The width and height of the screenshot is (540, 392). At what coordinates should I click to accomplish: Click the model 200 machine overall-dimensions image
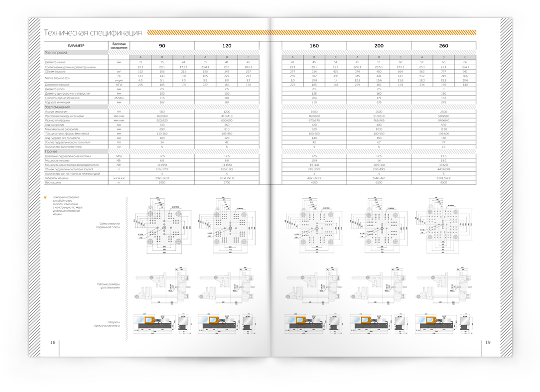pos(376,323)
